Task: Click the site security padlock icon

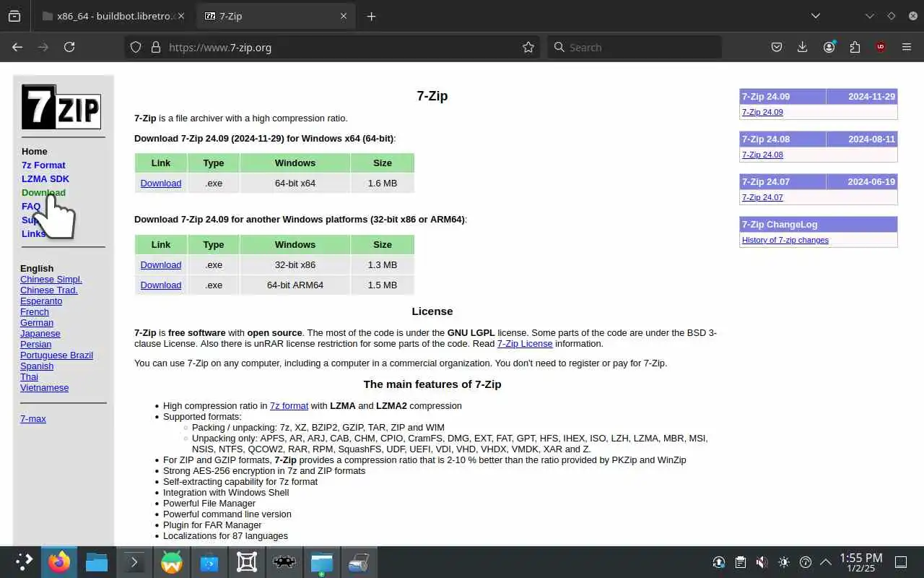Action: point(155,47)
